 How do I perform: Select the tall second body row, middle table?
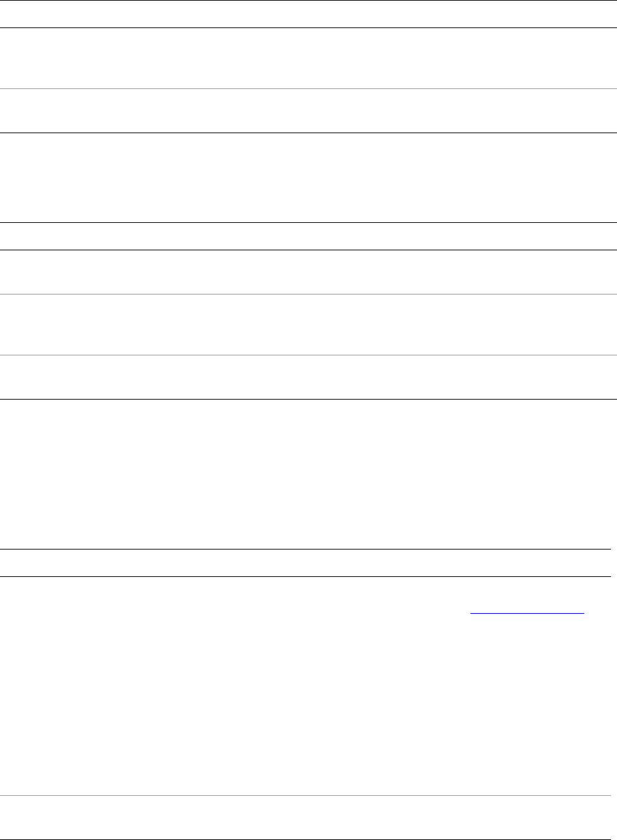point(308,325)
